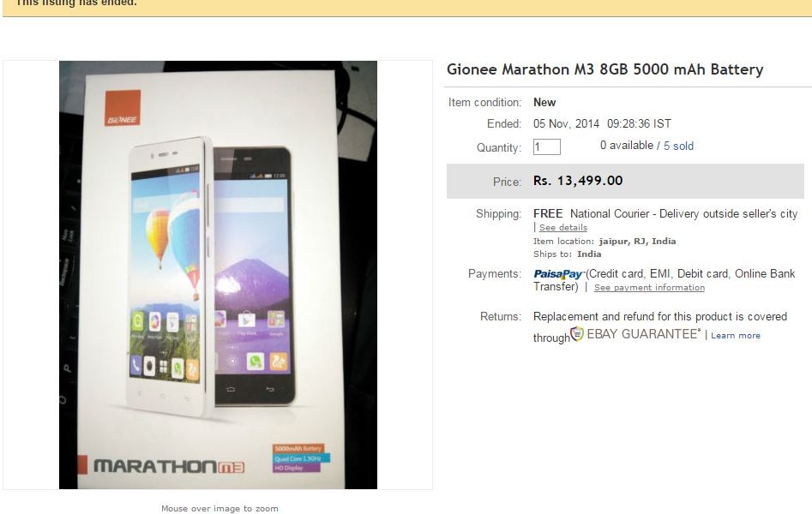Click the black phone in the product photo
812x514 pixels.
253,276
